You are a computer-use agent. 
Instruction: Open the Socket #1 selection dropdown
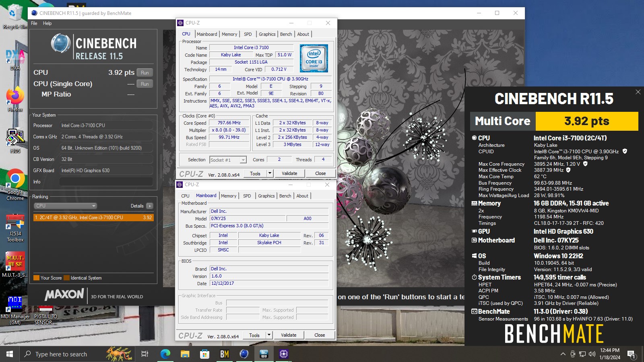[228, 160]
